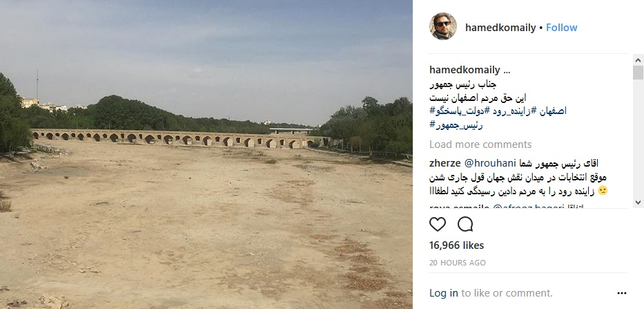The height and width of the screenshot is (309, 644).
Task: Open hamedkomaily profile picture avatar
Action: 443,26
